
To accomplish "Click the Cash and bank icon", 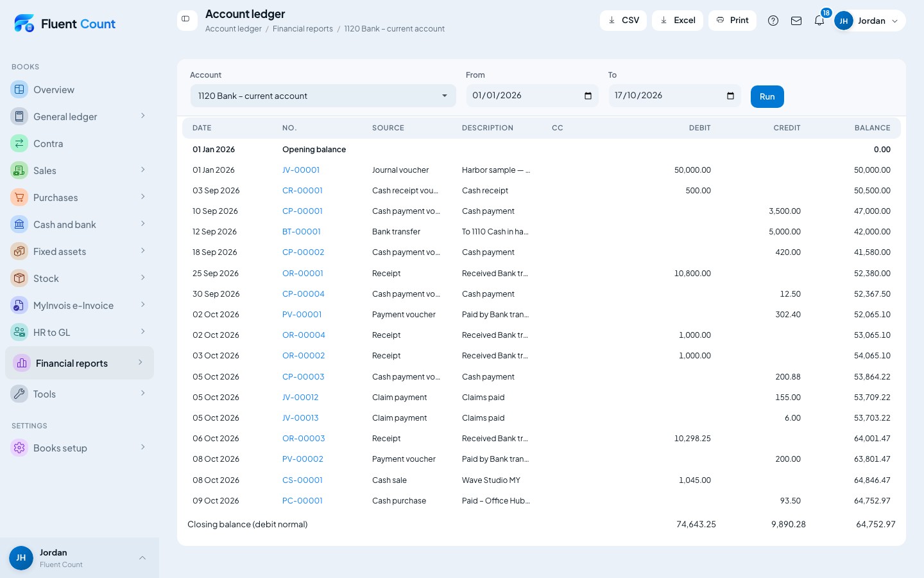I will pyautogui.click(x=19, y=224).
